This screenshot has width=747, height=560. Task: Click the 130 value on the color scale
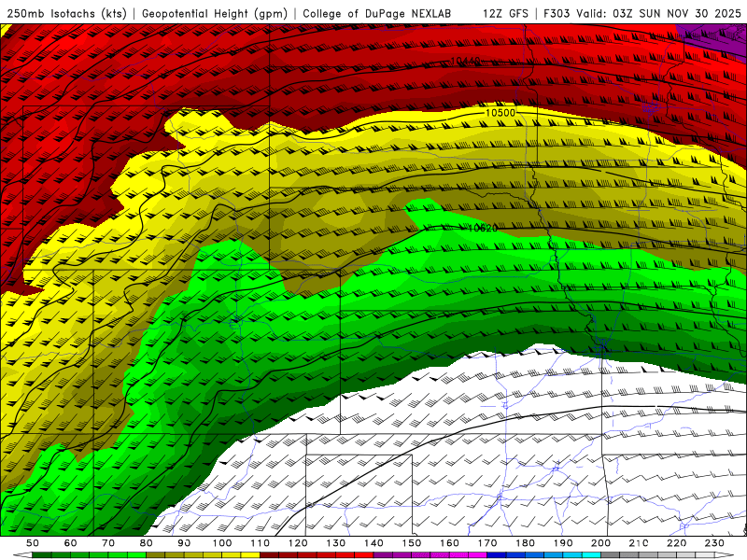point(336,543)
